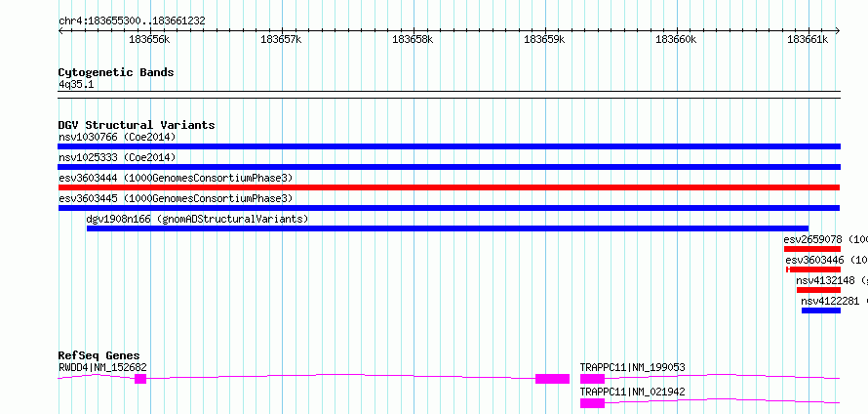
Task: Open esv3603444 (1000GenomesConsortiumPhase3) label
Action: point(175,178)
